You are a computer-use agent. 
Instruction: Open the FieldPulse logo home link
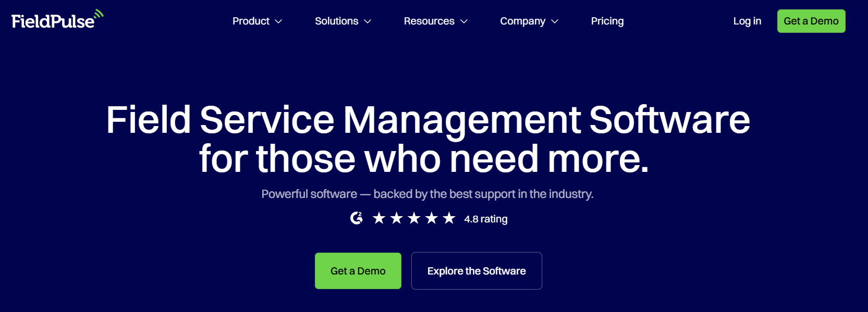(x=57, y=20)
